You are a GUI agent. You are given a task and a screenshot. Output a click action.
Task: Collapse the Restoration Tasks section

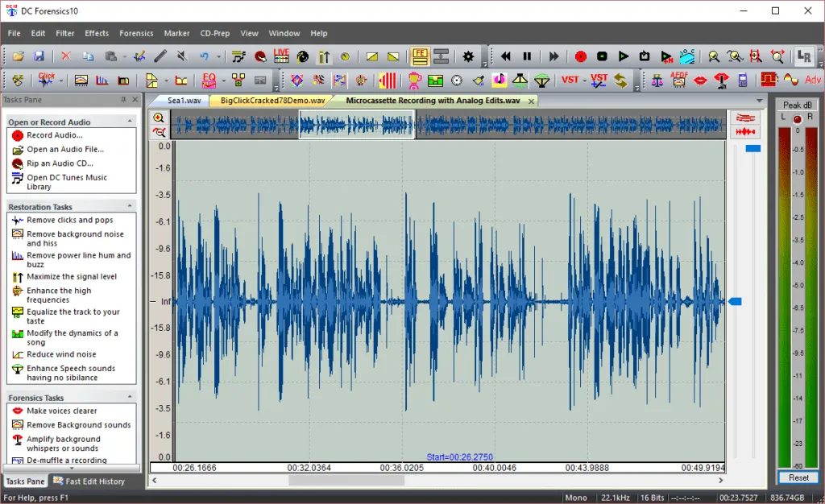(x=130, y=207)
